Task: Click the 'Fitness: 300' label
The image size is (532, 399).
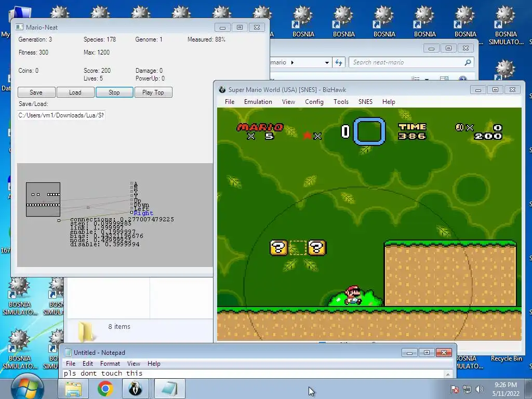Action: click(33, 52)
